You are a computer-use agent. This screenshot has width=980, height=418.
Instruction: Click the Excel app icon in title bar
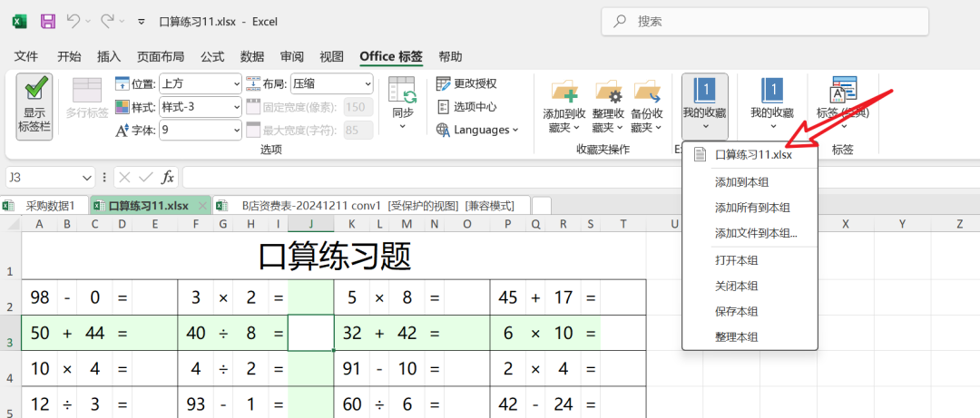(19, 22)
